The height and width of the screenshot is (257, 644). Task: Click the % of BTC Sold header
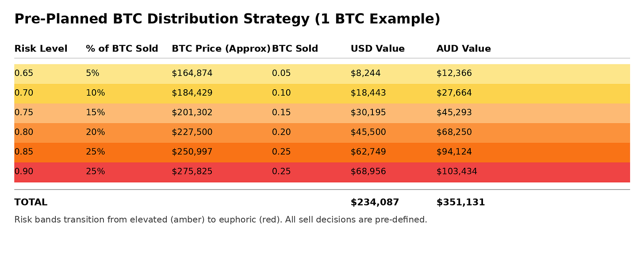pos(122,49)
